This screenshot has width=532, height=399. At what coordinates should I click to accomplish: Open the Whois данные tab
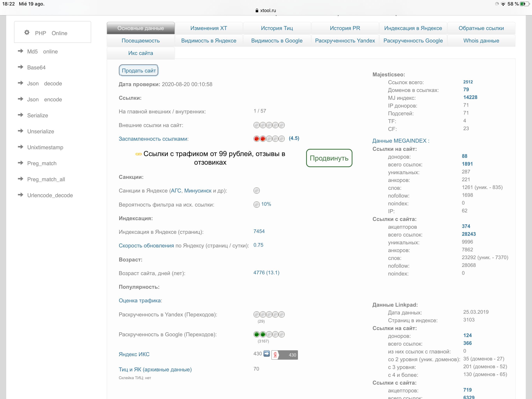coord(481,41)
